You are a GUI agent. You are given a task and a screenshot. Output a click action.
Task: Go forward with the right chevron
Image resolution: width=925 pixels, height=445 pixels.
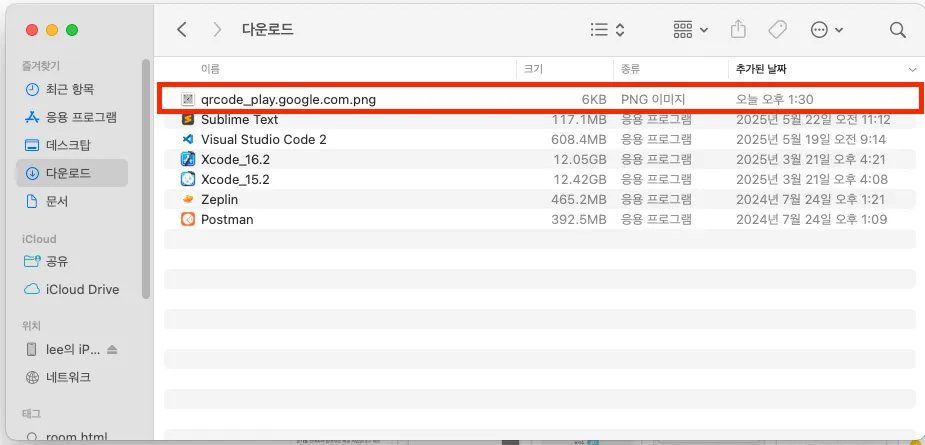217,30
